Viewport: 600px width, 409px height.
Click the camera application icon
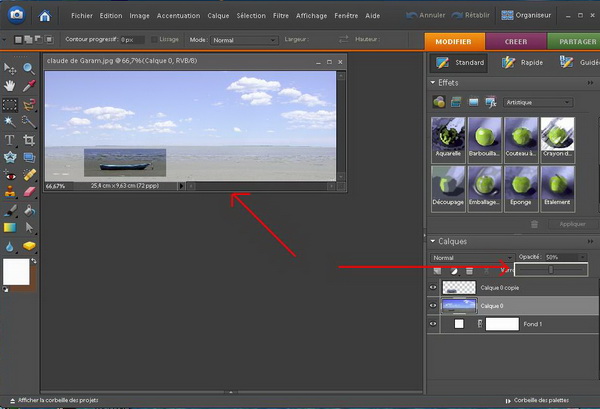(16, 15)
